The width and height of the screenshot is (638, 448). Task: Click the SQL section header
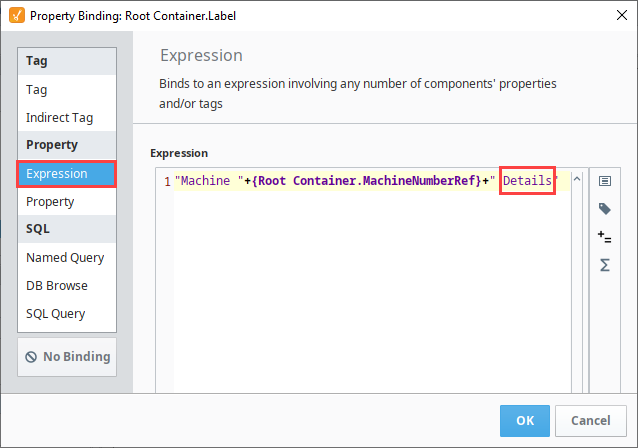(67, 229)
